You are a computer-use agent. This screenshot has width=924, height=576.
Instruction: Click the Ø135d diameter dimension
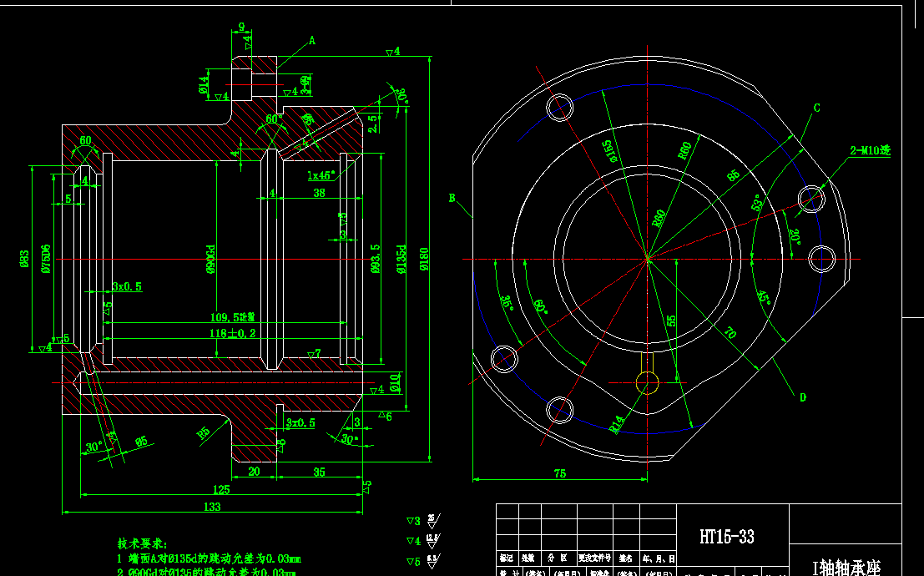(401, 259)
